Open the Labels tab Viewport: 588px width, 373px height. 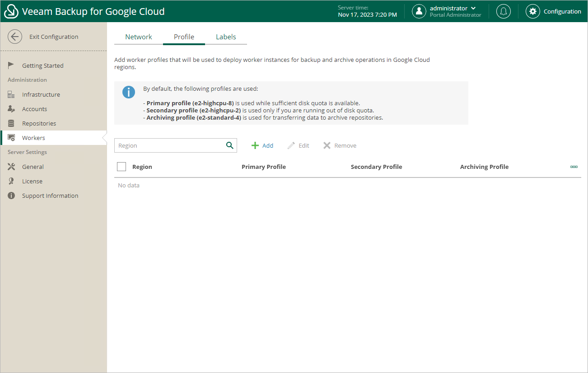(226, 37)
